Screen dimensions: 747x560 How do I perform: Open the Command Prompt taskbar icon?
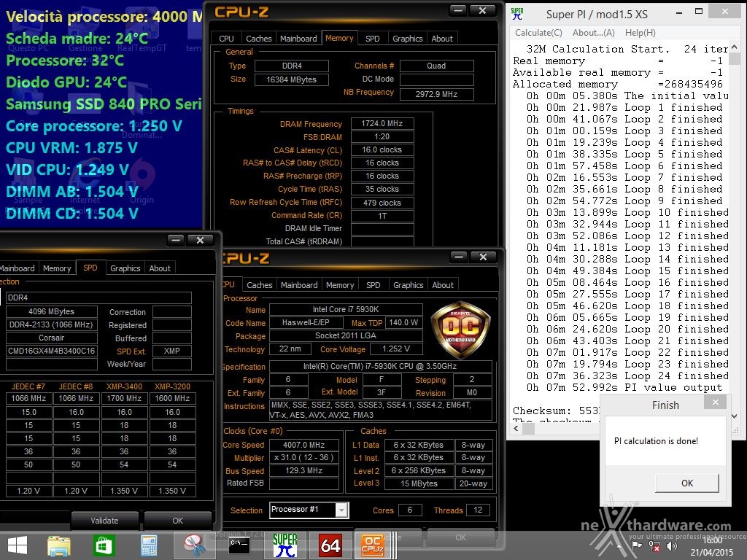239,545
